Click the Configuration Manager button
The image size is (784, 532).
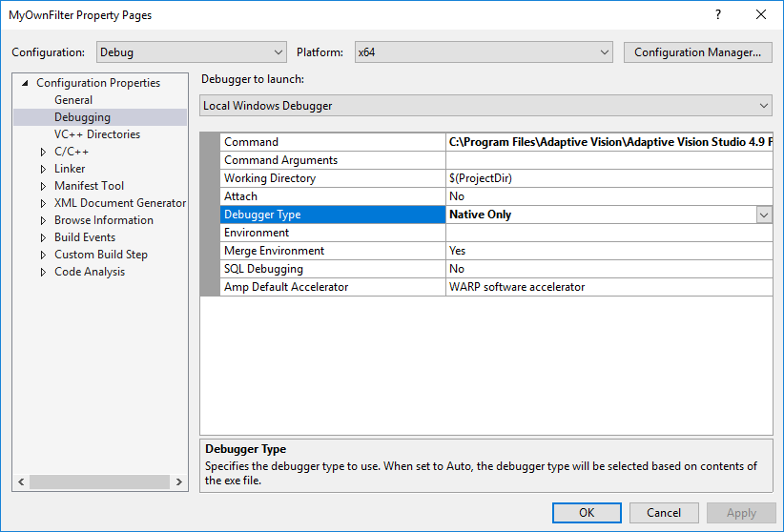(697, 52)
